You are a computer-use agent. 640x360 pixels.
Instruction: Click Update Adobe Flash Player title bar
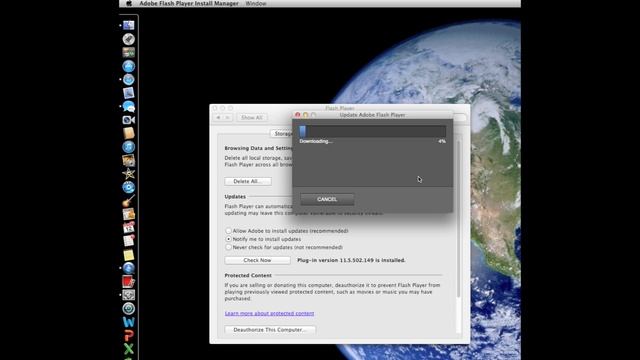pyautogui.click(x=372, y=115)
